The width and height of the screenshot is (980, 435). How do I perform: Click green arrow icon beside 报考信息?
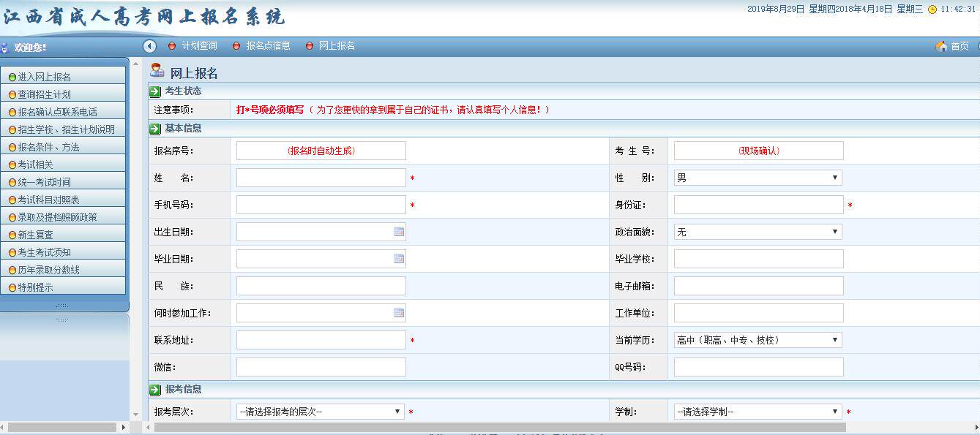click(x=155, y=390)
